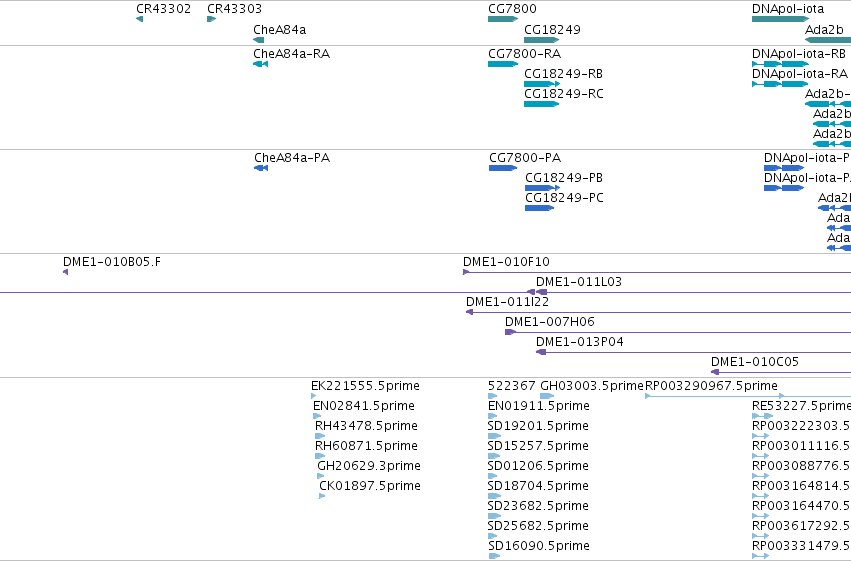
Task: Select the DME1-010C05 clone label
Action: [x=755, y=362]
